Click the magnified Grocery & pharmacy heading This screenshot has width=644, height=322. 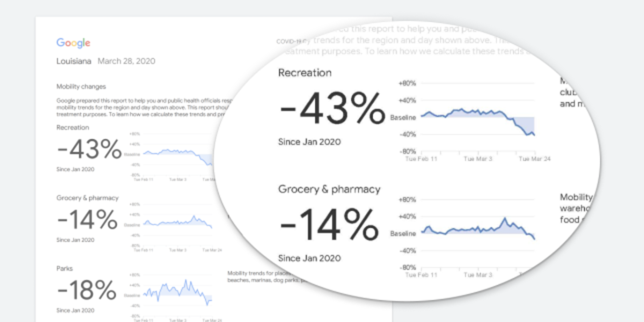(x=329, y=189)
